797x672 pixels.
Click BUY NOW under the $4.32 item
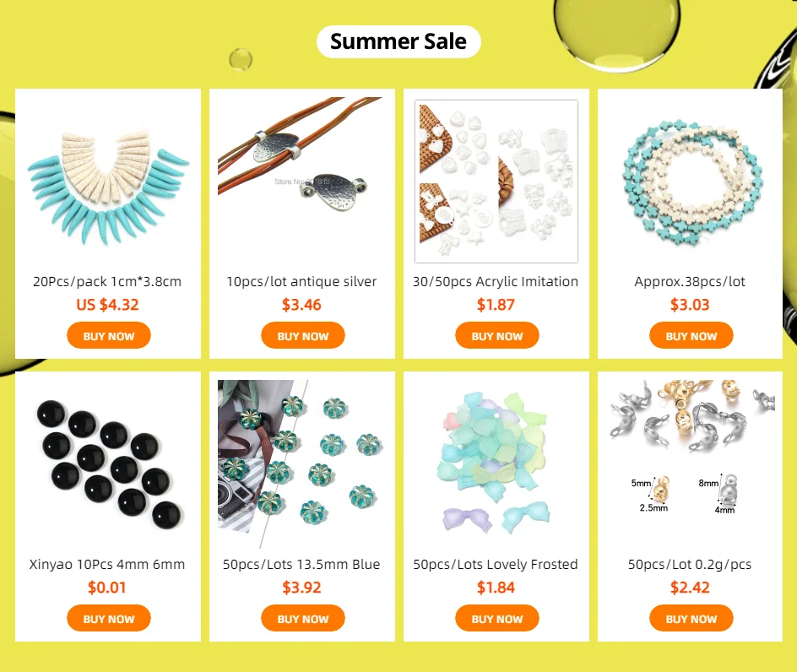(x=108, y=335)
